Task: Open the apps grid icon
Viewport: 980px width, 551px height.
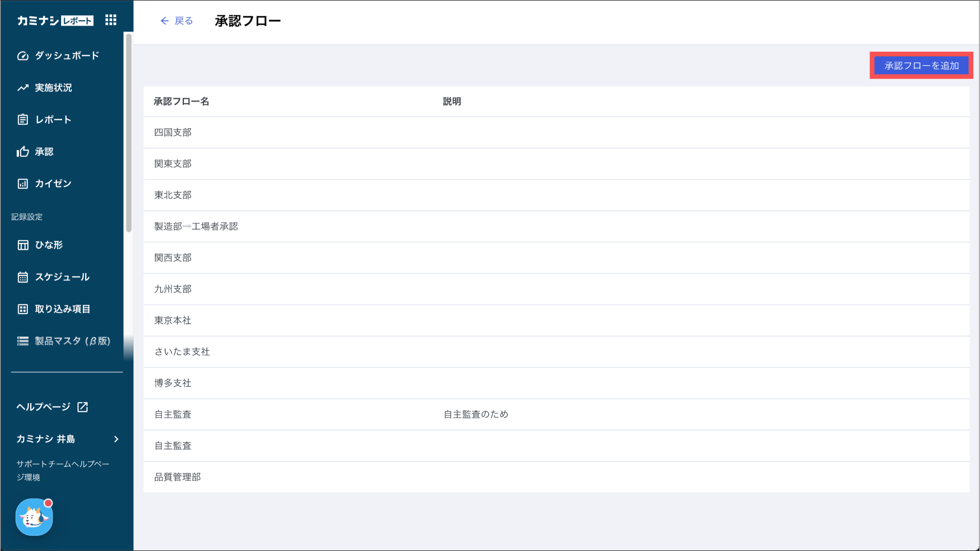Action: pyautogui.click(x=111, y=20)
